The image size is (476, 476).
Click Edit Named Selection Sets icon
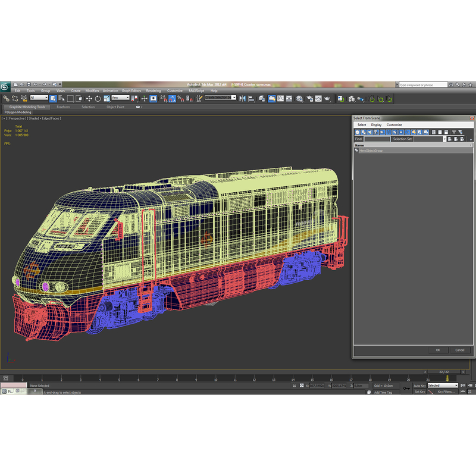(199, 99)
